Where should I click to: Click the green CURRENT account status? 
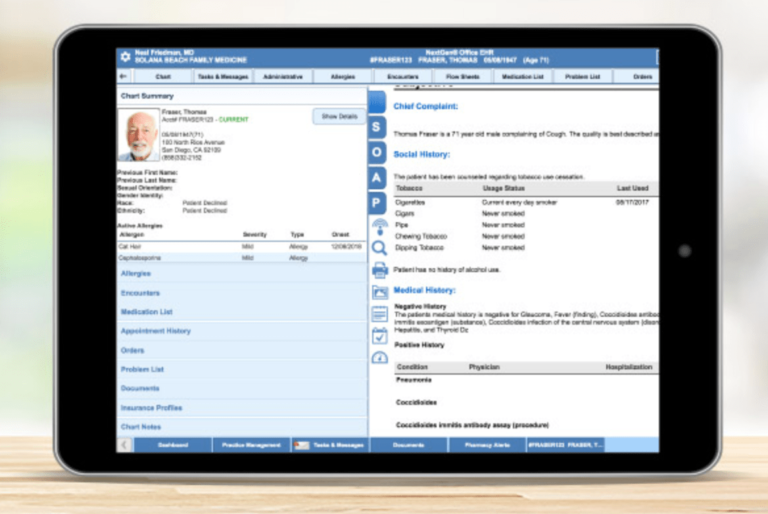point(234,120)
